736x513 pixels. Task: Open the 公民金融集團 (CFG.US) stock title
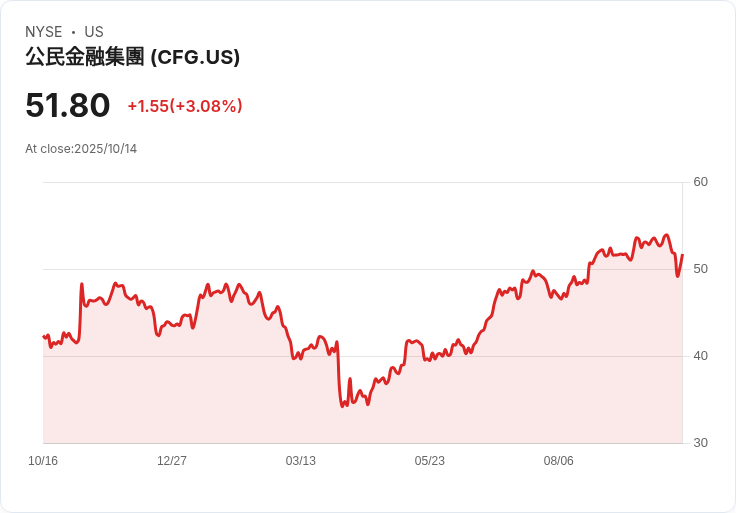(132, 57)
